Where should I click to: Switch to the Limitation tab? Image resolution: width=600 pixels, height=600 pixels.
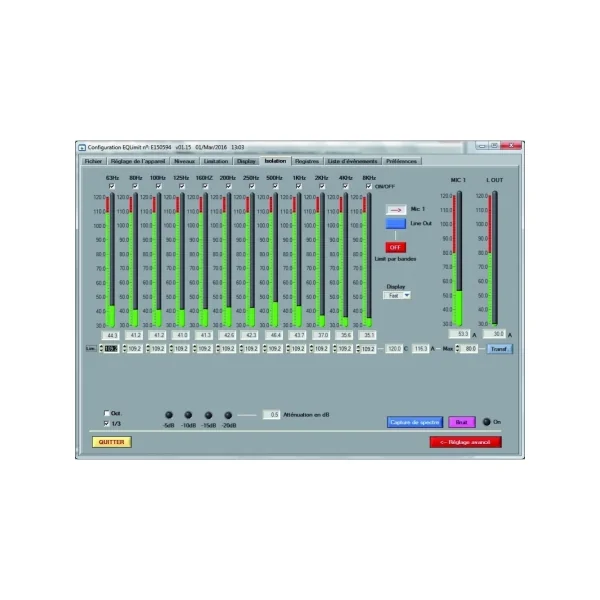tap(216, 161)
